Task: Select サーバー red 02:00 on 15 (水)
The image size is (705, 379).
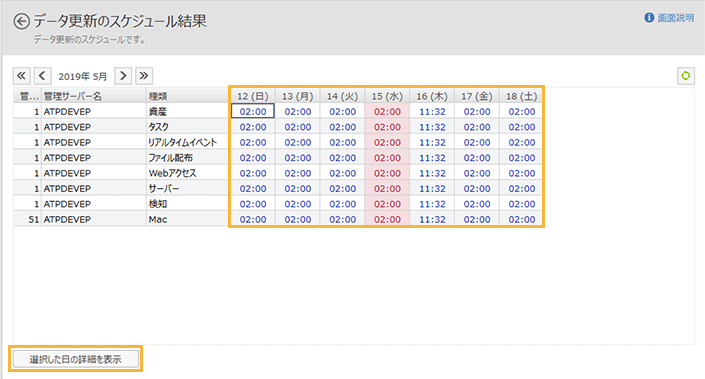Action: [x=387, y=188]
